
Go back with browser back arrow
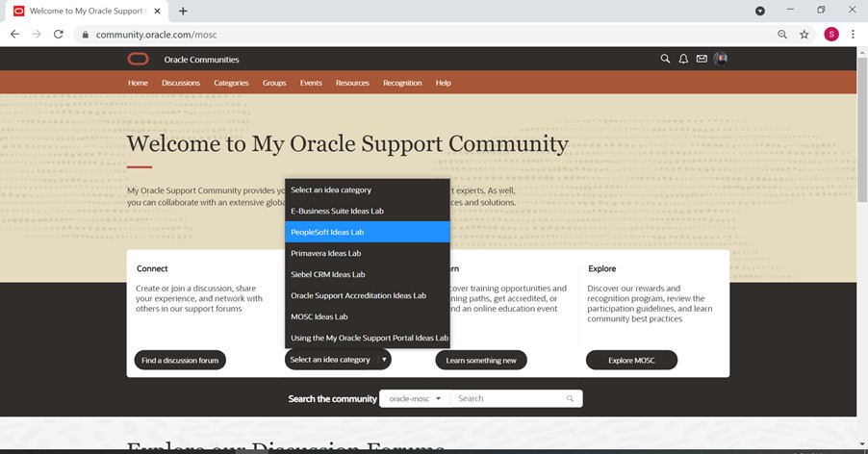coord(15,35)
